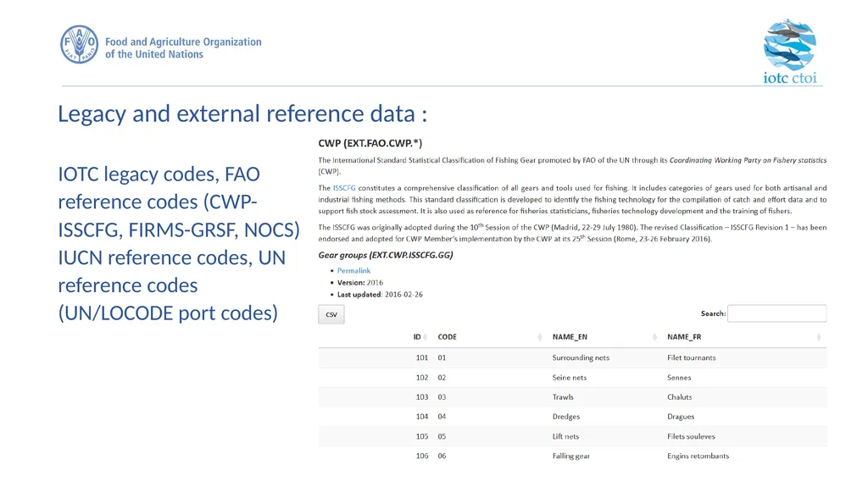This screenshot has width=868, height=487.
Task: Click the 'Filet tournants' cell
Action: [x=691, y=357]
